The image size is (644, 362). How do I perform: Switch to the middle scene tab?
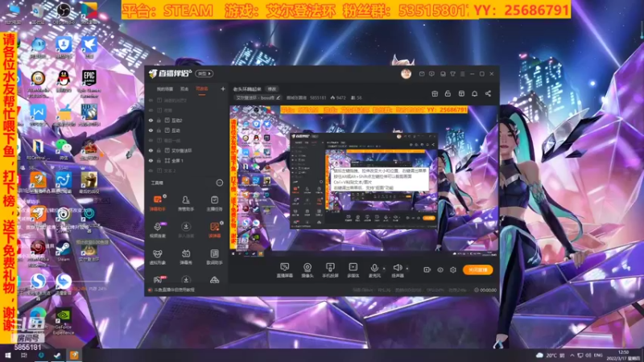[184, 88]
